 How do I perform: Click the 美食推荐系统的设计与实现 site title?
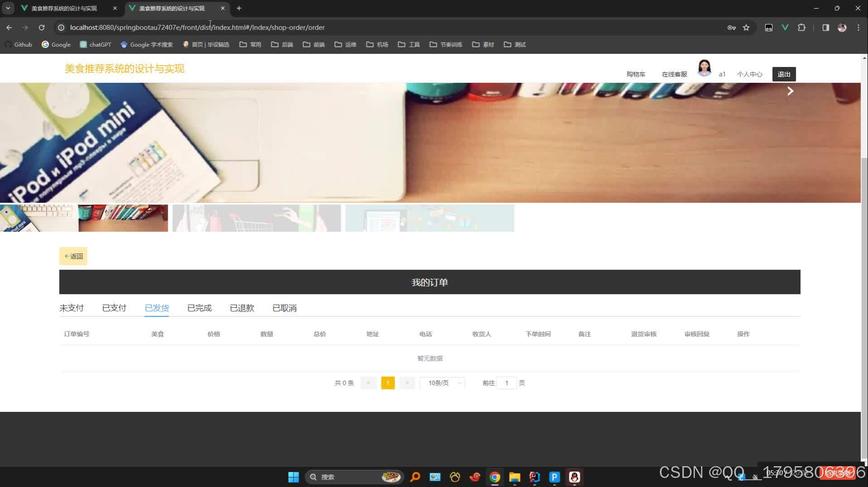[x=125, y=69]
